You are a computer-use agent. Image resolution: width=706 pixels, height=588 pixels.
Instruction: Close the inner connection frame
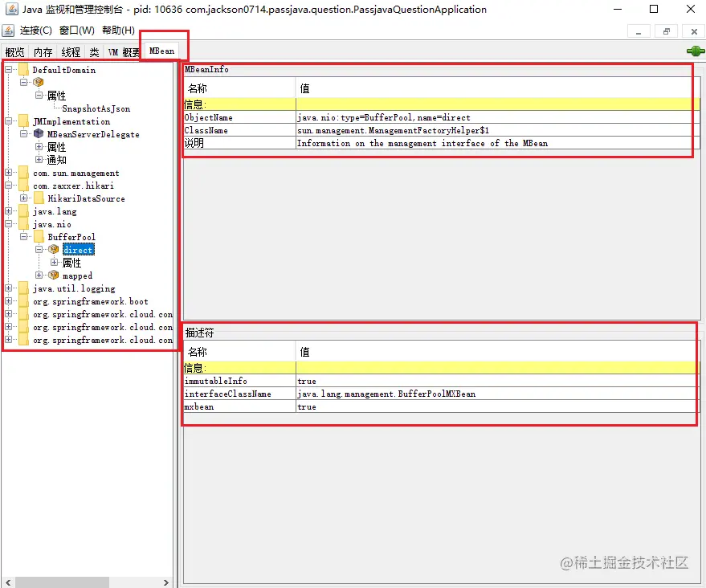(x=694, y=31)
